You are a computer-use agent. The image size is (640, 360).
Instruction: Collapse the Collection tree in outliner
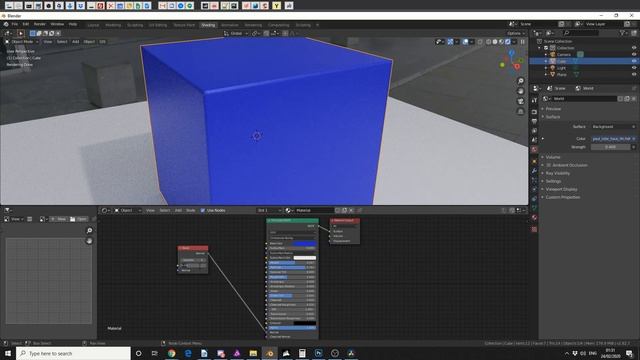[x=540, y=48]
